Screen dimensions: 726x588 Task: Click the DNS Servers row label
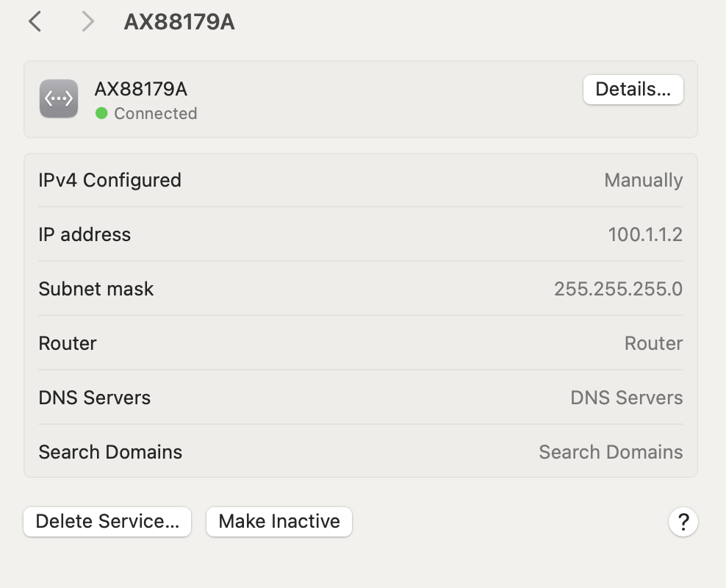[x=94, y=398]
